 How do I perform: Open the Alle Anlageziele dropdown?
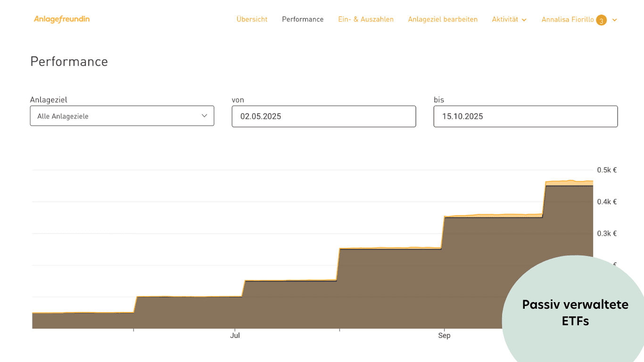[x=122, y=116]
